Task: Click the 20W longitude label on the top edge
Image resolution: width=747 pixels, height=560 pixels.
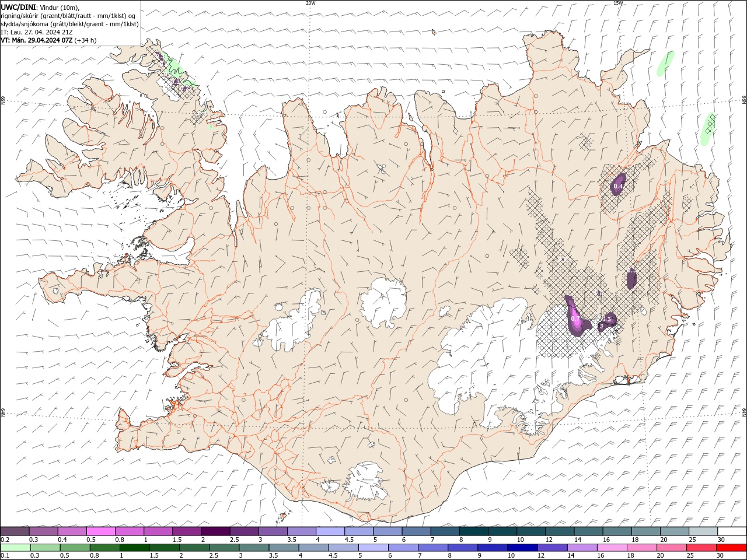Action: 310,3
